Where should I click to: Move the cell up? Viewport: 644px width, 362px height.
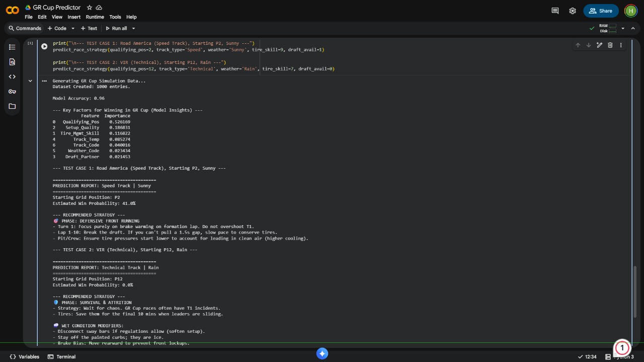coord(578,45)
